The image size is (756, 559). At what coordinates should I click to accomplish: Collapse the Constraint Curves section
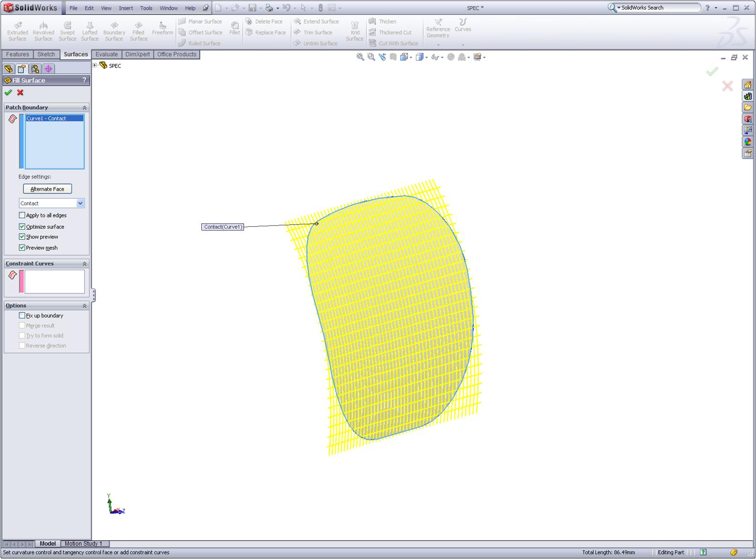(84, 264)
